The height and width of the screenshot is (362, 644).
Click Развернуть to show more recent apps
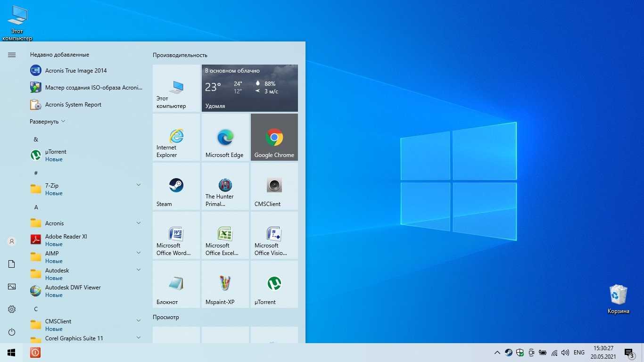click(x=47, y=122)
